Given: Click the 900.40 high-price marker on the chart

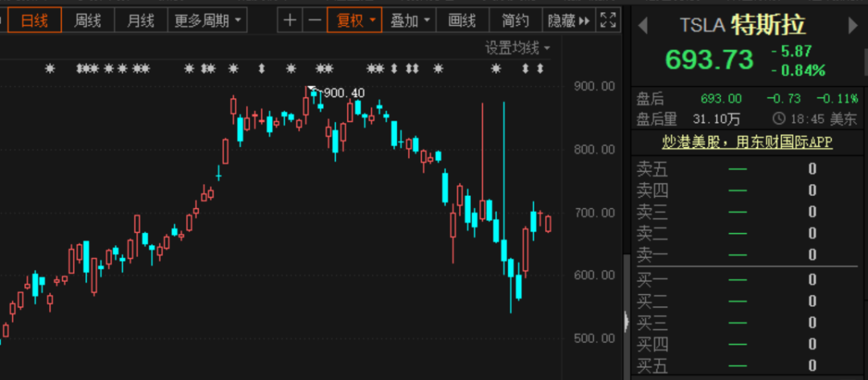Looking at the screenshot, I should [344, 93].
